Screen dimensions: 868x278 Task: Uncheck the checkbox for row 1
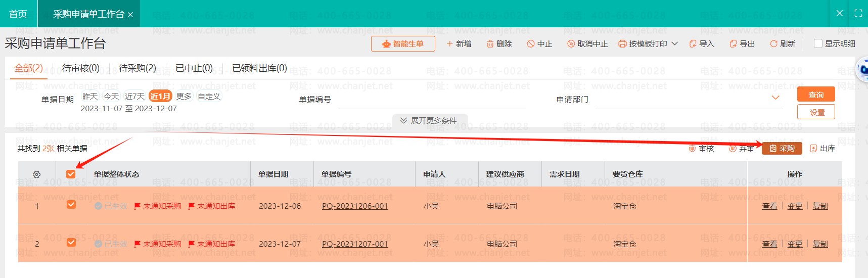coord(71,205)
